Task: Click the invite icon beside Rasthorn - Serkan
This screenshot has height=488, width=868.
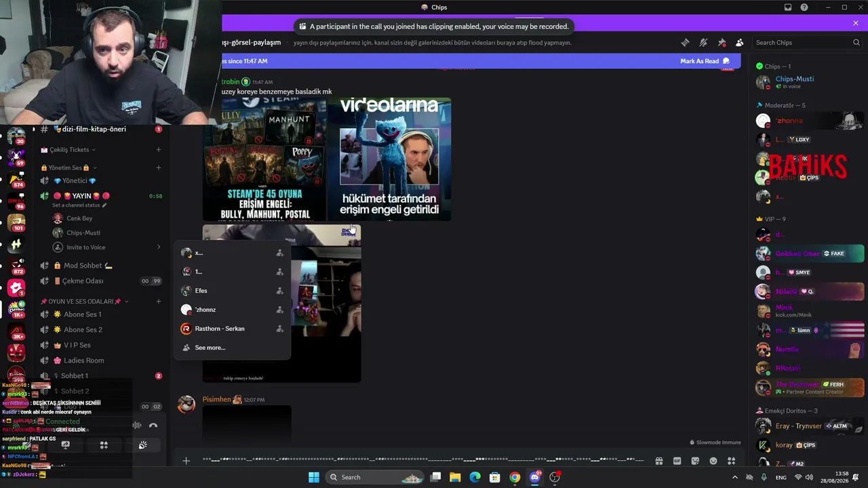Action: click(279, 329)
